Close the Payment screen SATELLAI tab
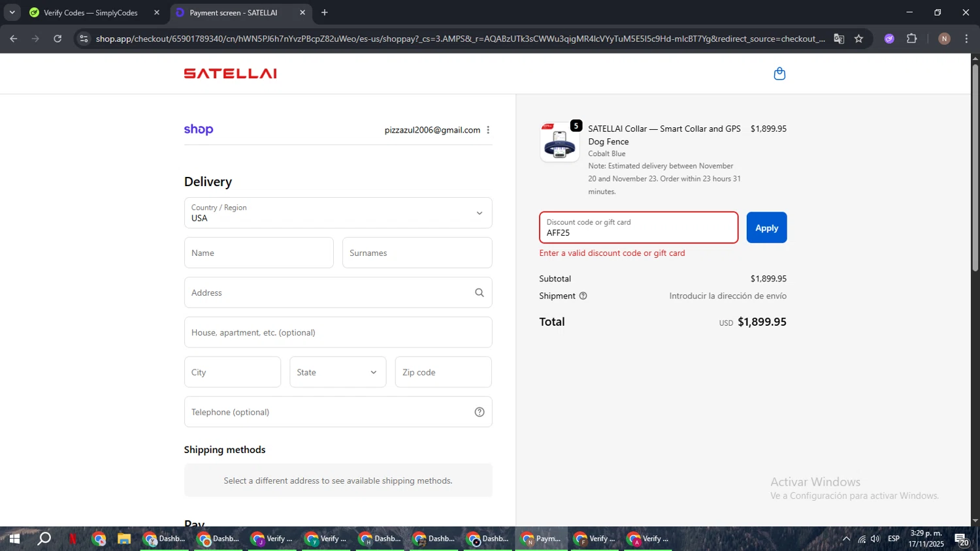Screen dimensions: 980x551 (x=302, y=12)
